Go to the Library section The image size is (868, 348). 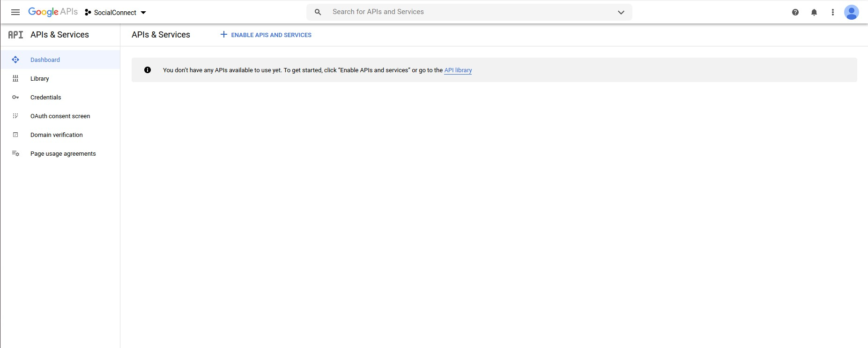pyautogui.click(x=39, y=79)
